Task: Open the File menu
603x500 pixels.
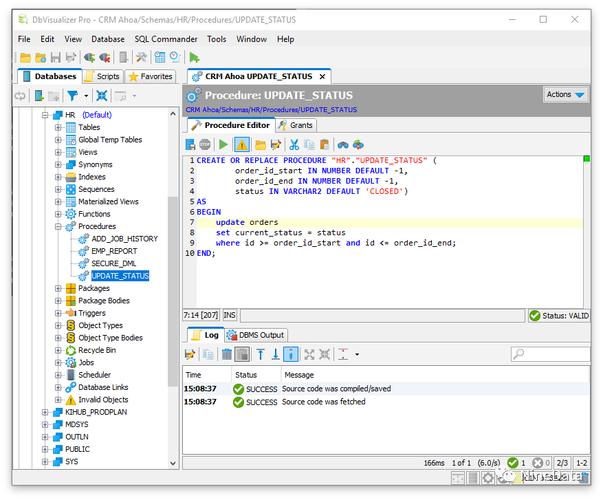Action: (x=24, y=39)
